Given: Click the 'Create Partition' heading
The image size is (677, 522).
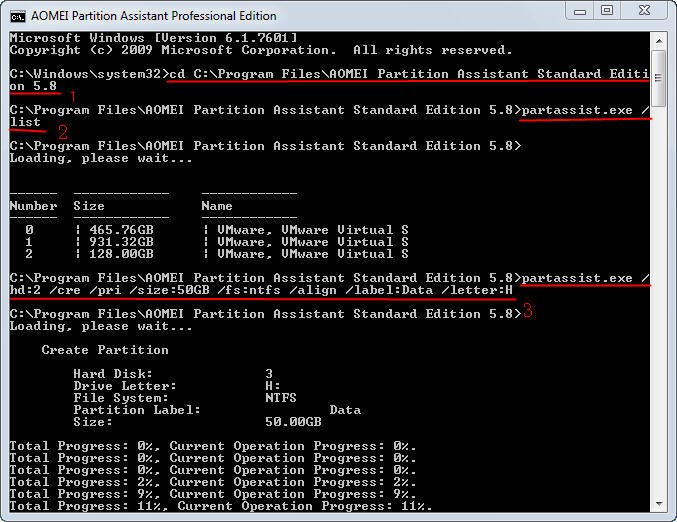Looking at the screenshot, I should (105, 350).
